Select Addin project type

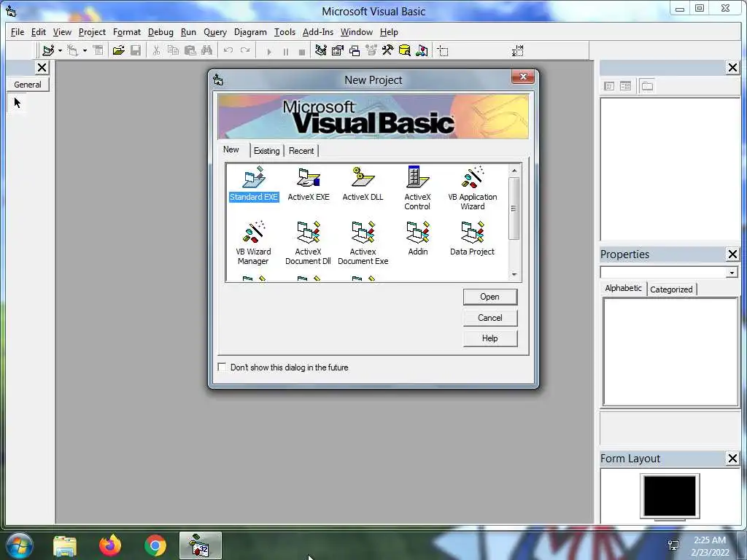pos(417,238)
